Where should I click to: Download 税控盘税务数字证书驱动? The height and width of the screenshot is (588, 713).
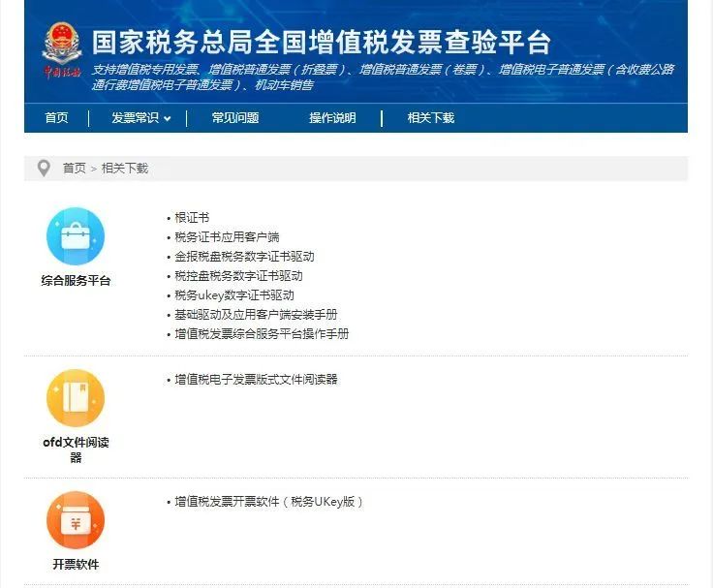click(238, 275)
